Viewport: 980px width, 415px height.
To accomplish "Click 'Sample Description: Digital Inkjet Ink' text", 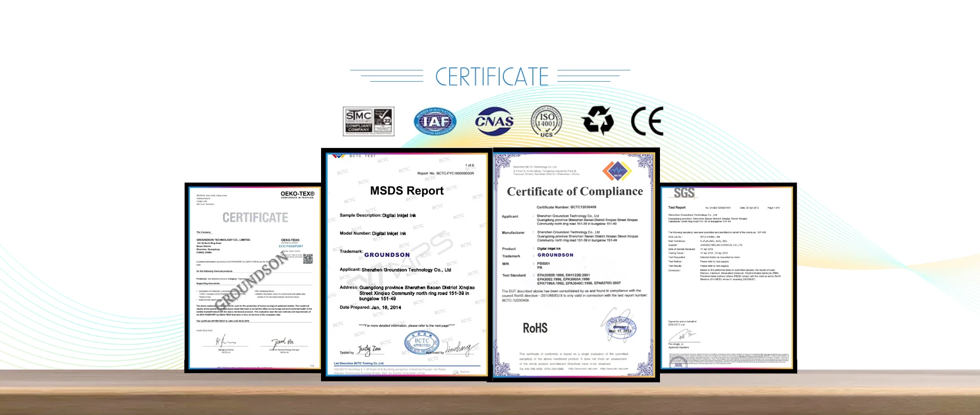I will 378,215.
